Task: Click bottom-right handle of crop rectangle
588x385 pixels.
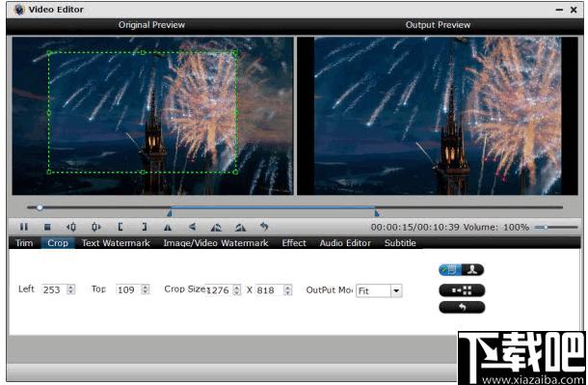Action: (x=235, y=172)
